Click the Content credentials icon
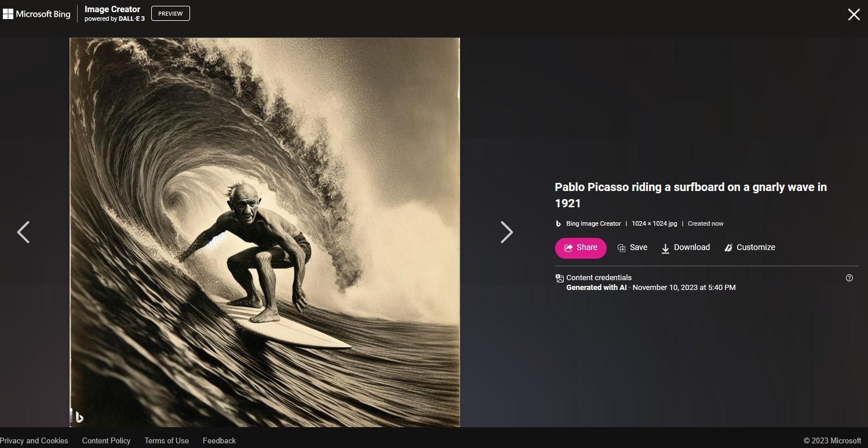Screen dimensions: 868x448 (559, 278)
